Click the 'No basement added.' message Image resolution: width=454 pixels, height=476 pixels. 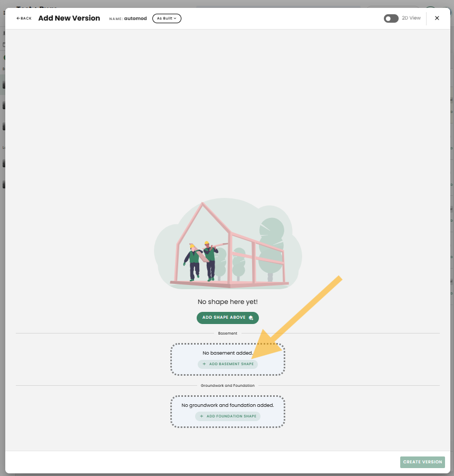[x=227, y=353]
